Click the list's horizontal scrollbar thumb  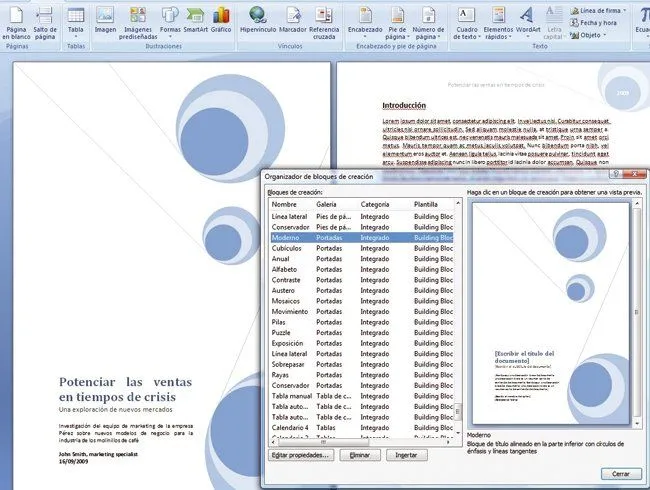(x=323, y=442)
